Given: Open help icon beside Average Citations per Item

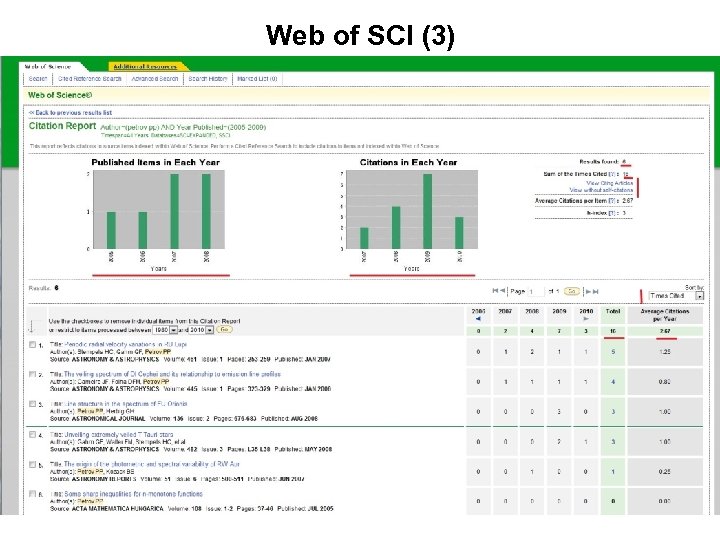Looking at the screenshot, I should pyautogui.click(x=612, y=201).
